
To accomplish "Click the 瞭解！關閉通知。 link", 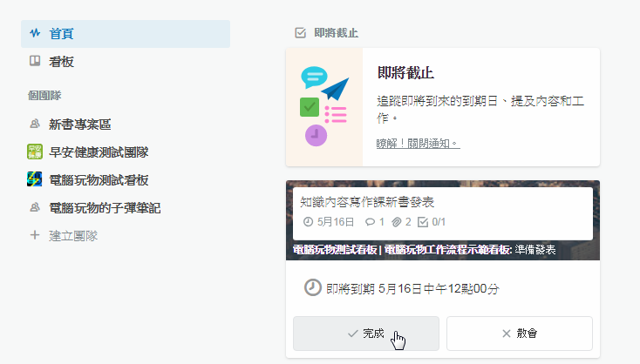I will pyautogui.click(x=418, y=144).
